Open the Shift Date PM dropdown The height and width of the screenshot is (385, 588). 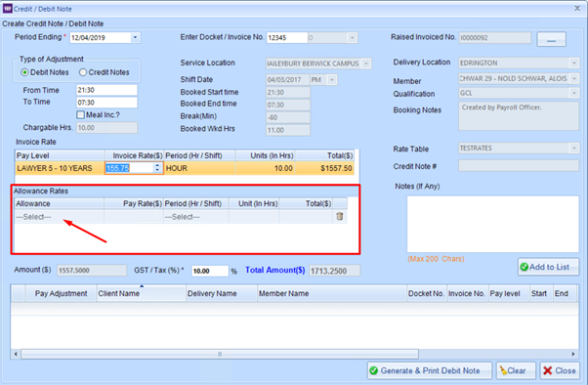332,79
